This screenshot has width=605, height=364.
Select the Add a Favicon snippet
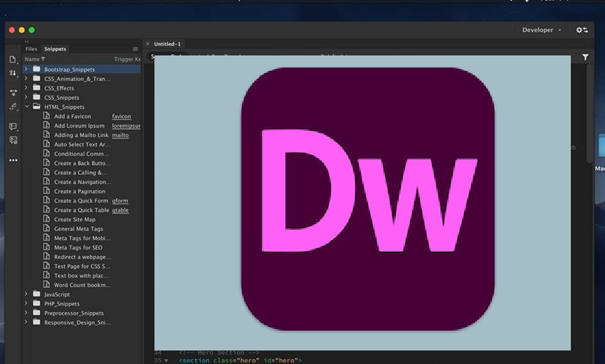(72, 117)
